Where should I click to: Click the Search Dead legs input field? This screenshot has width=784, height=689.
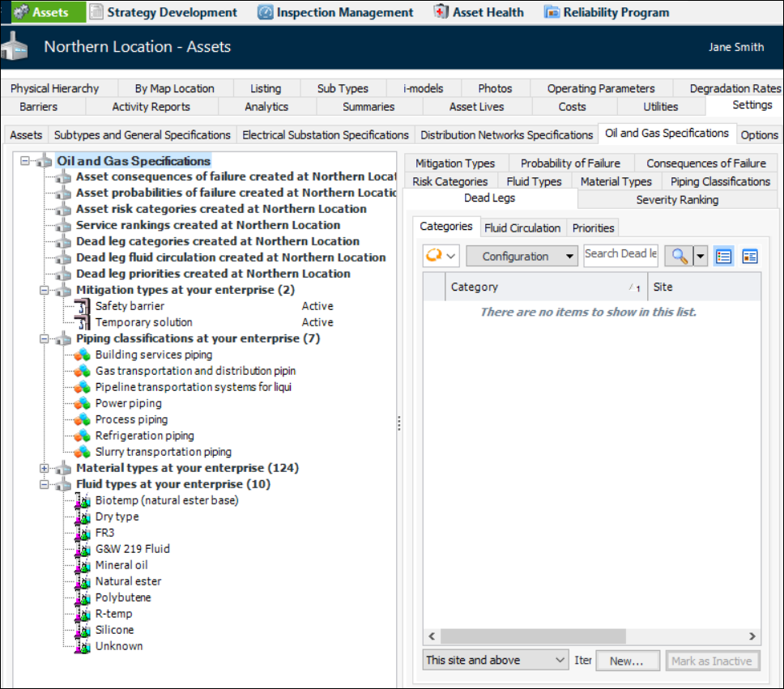tap(621, 256)
